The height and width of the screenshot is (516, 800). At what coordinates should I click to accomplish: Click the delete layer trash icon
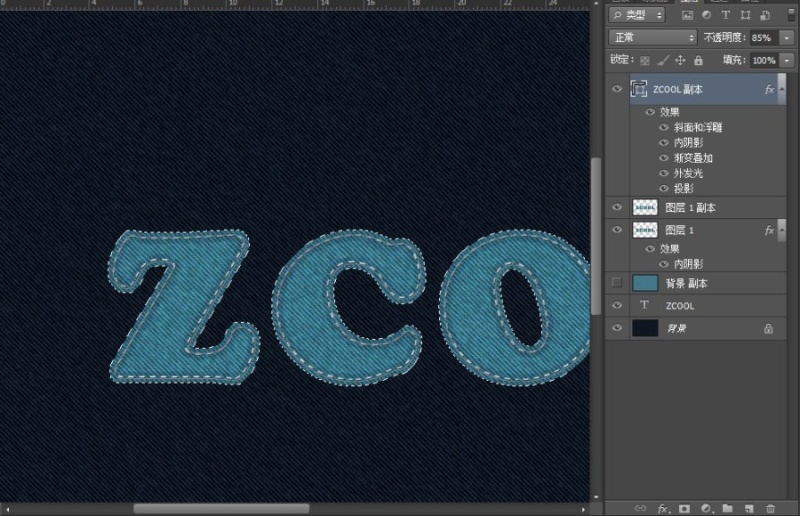(x=771, y=508)
